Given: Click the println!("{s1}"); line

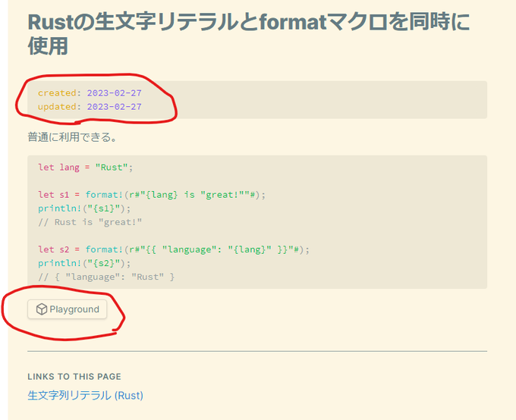Looking at the screenshot, I should [x=84, y=208].
